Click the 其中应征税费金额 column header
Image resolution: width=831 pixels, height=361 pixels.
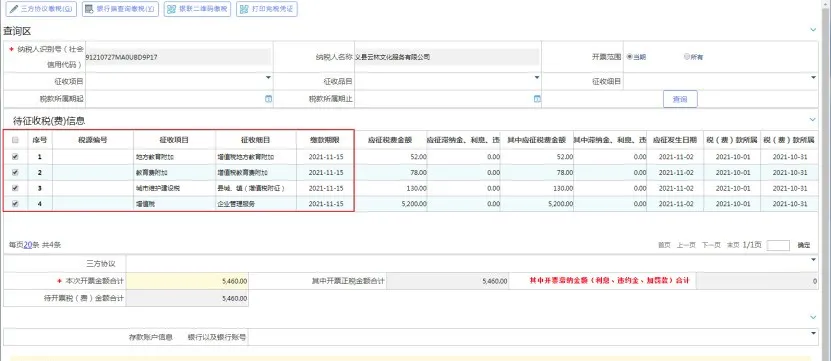pos(537,140)
